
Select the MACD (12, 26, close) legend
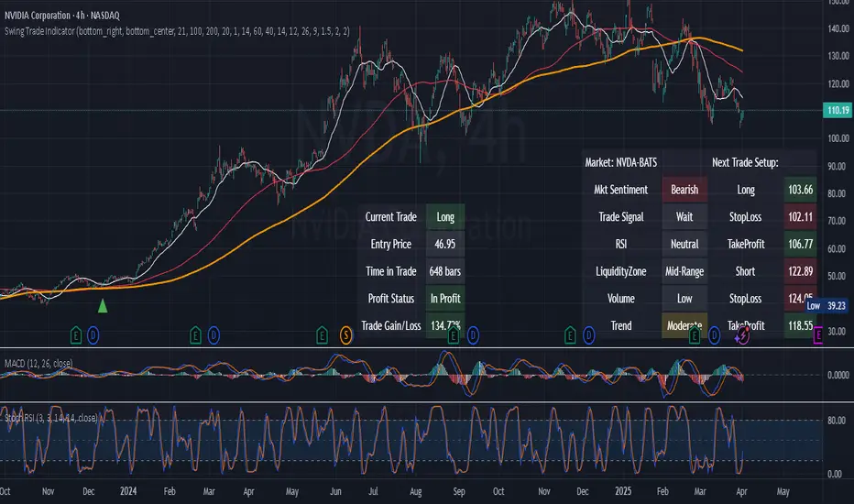coord(38,363)
